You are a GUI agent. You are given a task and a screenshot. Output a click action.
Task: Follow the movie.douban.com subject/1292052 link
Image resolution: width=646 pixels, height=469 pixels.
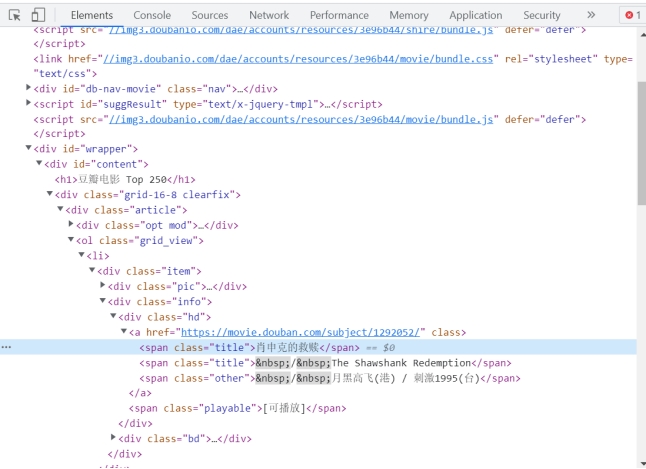click(x=300, y=332)
